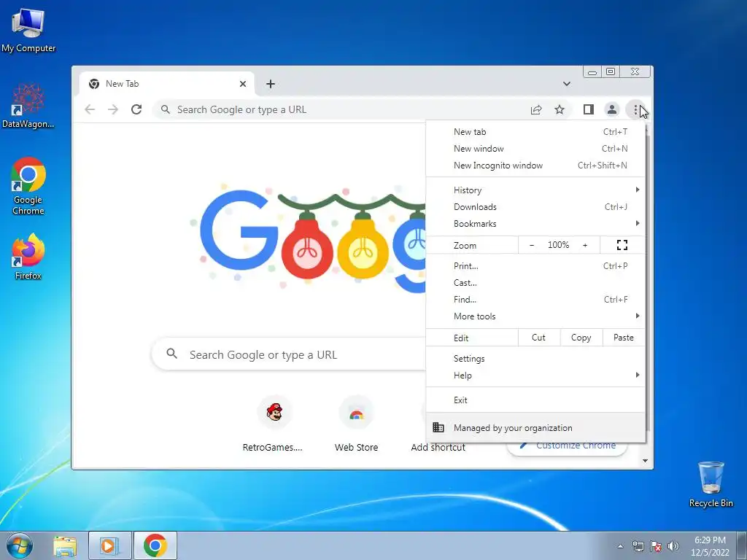Click Managed by your organization
The height and width of the screenshot is (560, 747).
coord(535,427)
